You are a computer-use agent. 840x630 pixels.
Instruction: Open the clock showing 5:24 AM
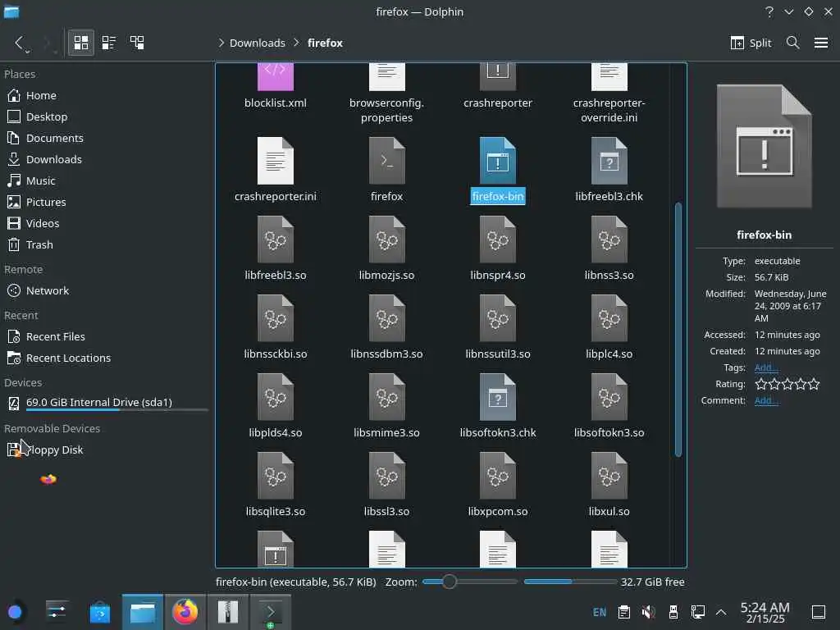click(x=765, y=612)
